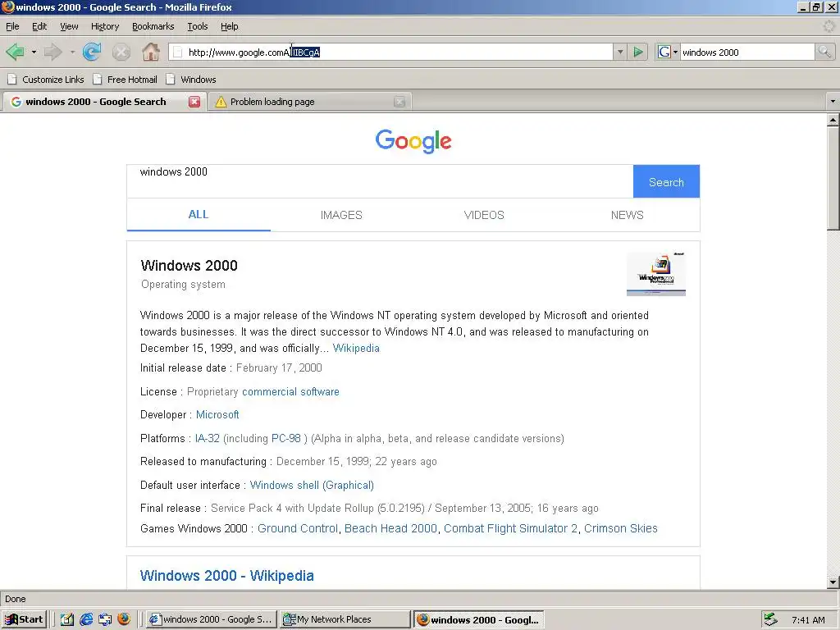Select the ALL results tab

(199, 214)
